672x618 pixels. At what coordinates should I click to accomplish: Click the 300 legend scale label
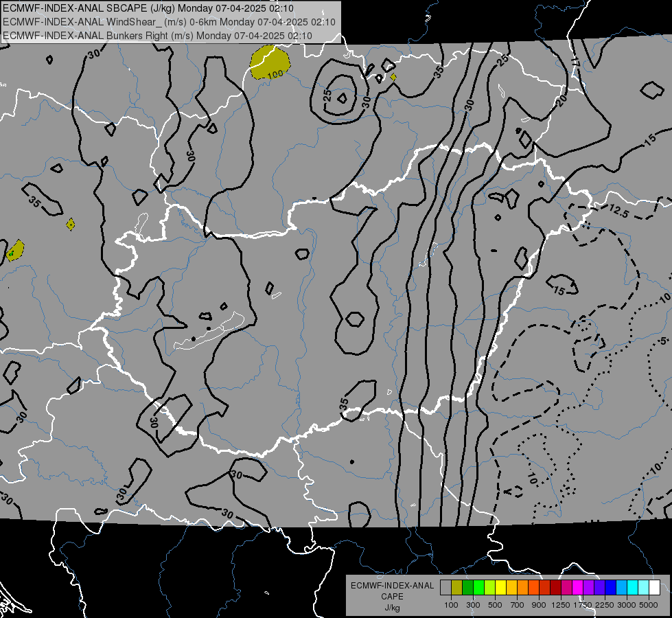click(x=473, y=605)
